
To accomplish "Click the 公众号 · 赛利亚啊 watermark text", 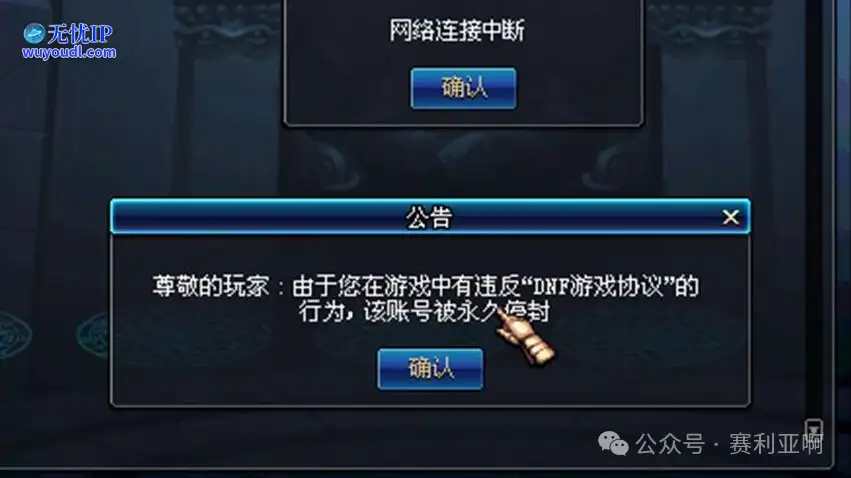I will click(x=729, y=444).
